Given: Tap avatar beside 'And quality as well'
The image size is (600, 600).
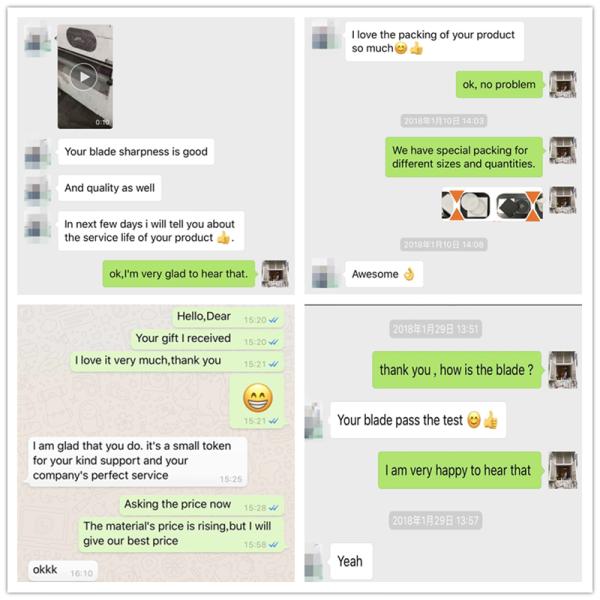Looking at the screenshot, I should [x=38, y=188].
